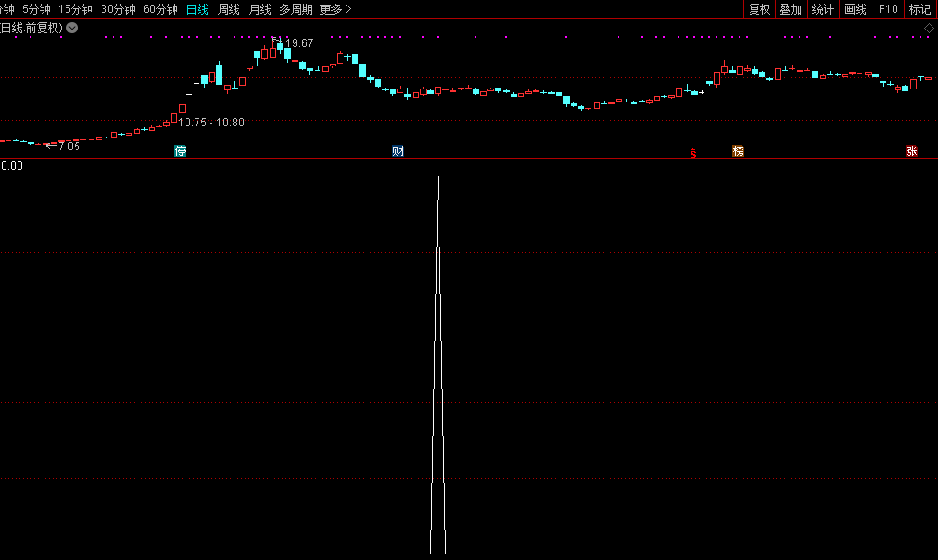Open the 画线 drawing tools
The height and width of the screenshot is (560, 938).
tap(855, 9)
